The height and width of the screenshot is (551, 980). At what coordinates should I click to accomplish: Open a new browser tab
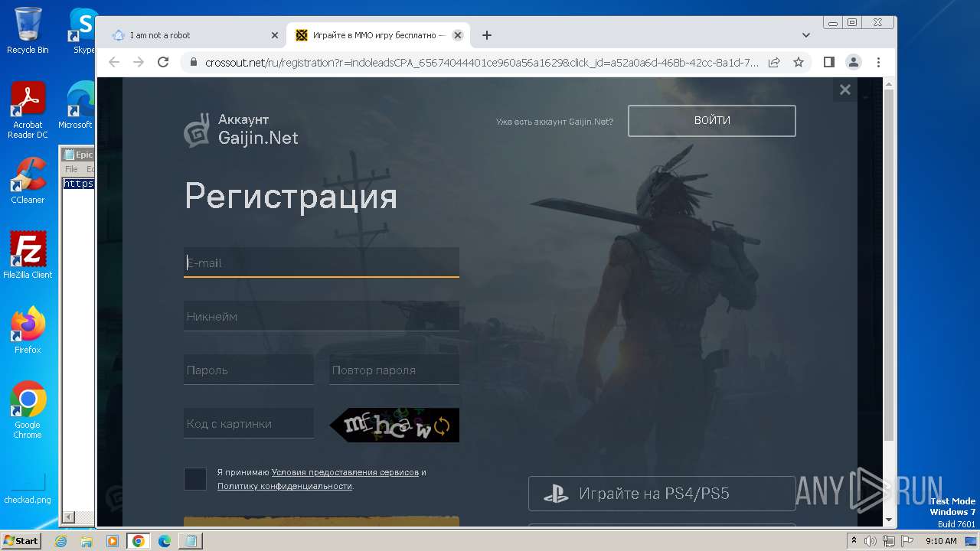coord(487,35)
